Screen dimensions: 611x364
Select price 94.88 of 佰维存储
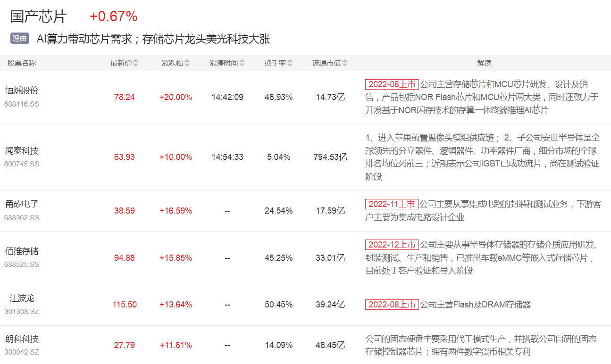[x=125, y=258]
